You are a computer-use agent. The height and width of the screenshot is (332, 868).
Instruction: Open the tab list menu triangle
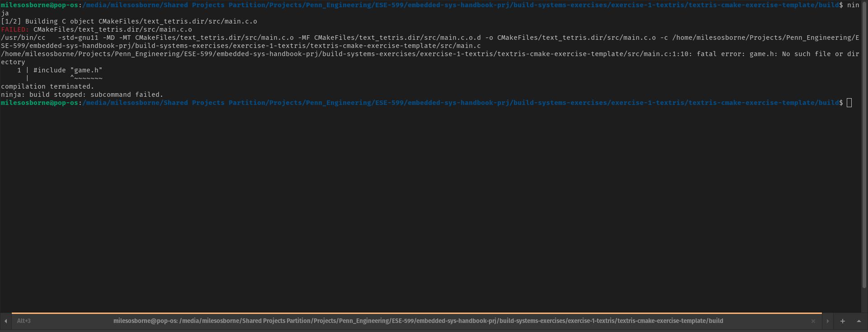(859, 321)
